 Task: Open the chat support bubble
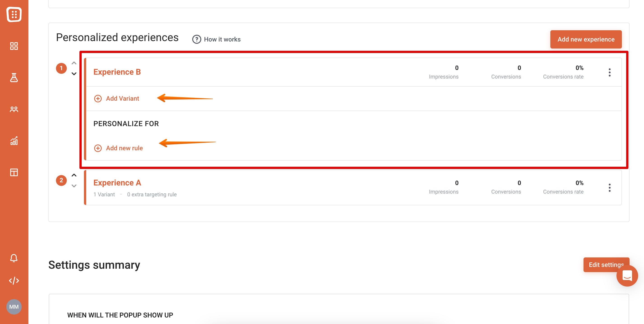[627, 276]
